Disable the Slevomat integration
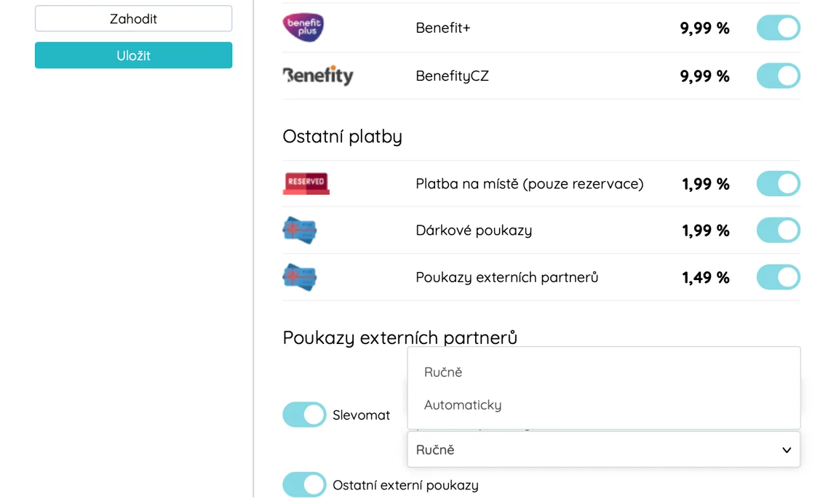815x504 pixels. [x=303, y=415]
